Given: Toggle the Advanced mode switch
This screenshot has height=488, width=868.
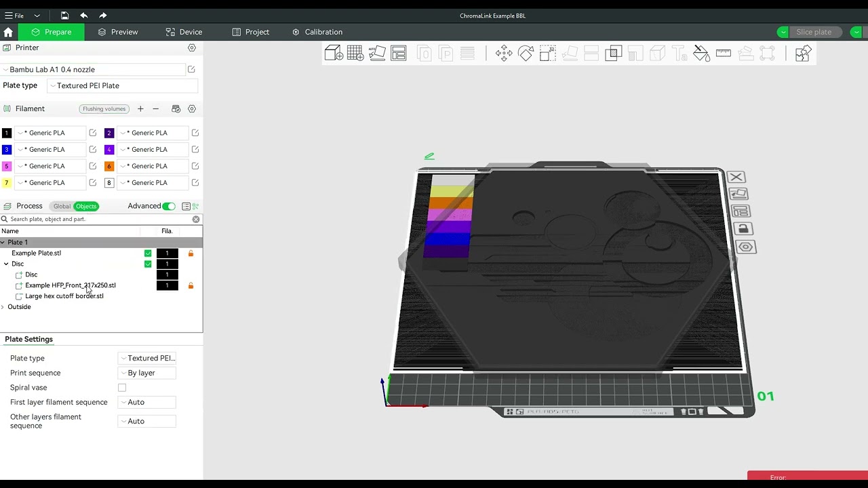Looking at the screenshot, I should (168, 206).
